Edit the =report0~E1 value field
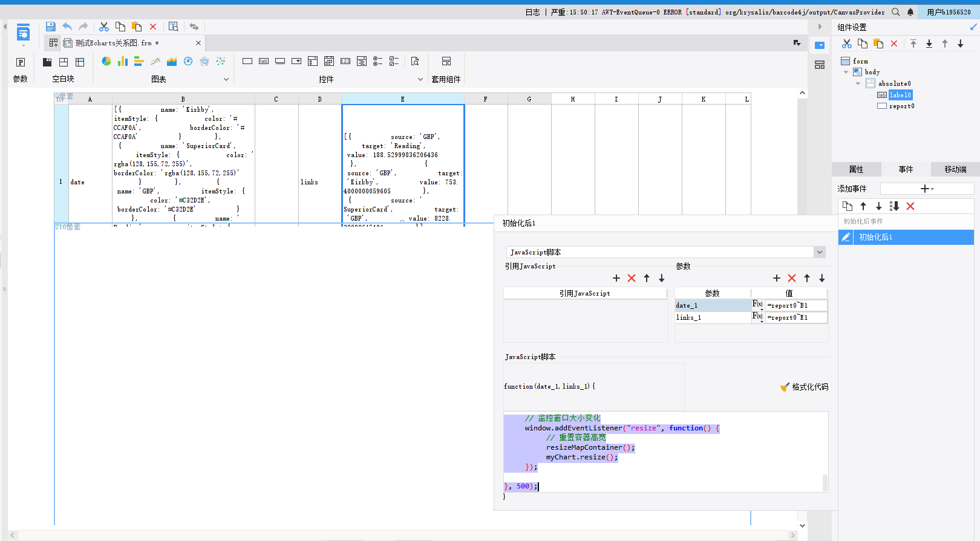 coord(796,317)
